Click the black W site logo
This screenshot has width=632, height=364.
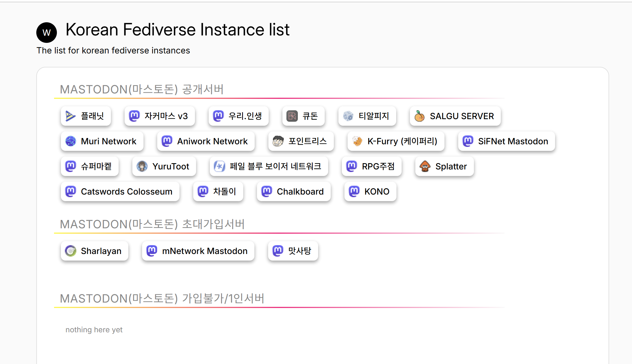[x=47, y=33]
